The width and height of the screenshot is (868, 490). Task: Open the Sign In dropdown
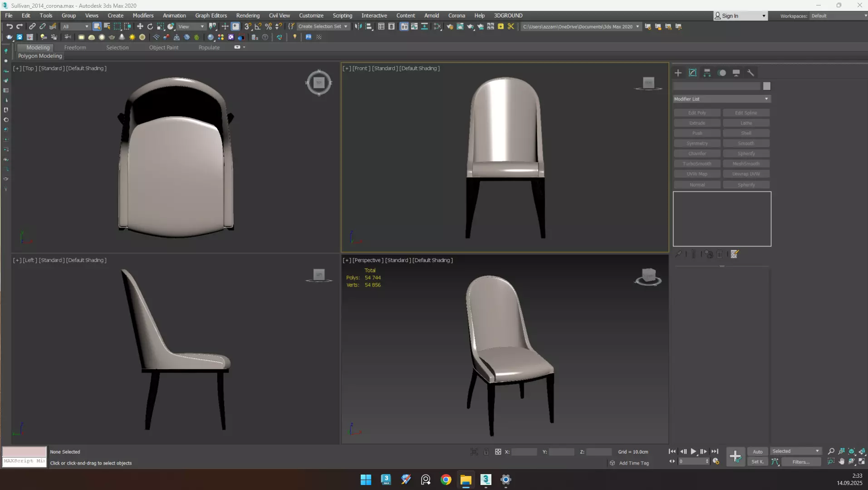tap(740, 16)
